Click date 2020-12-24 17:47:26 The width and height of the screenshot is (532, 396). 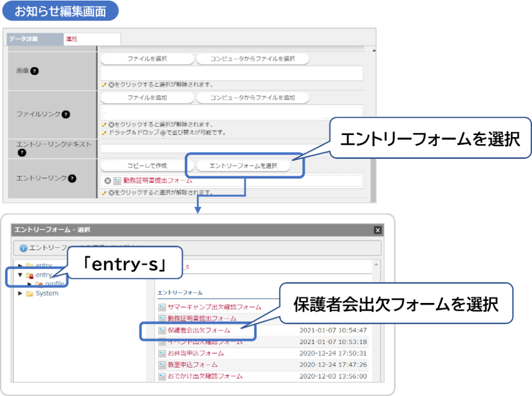333,365
